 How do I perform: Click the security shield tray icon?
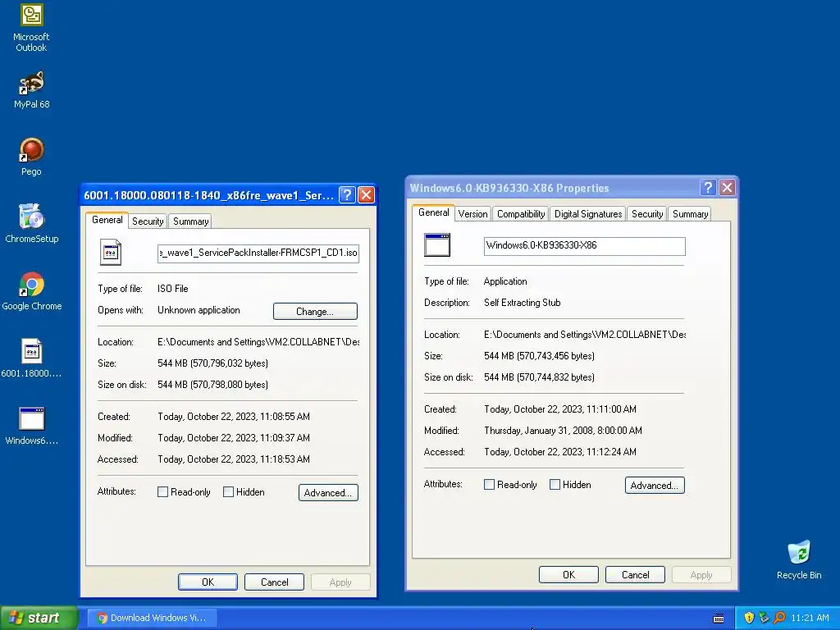[x=749, y=618]
